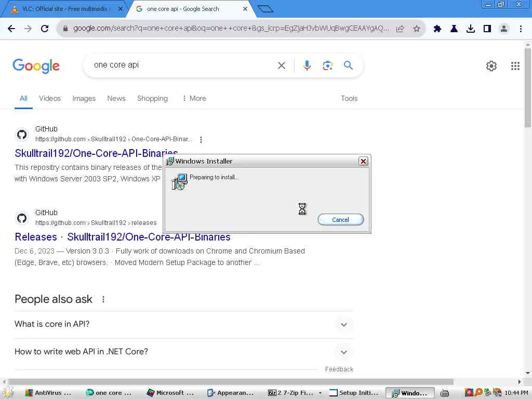This screenshot has height=399, width=532.
Task: Switch to the Setup Initializing taskbar window
Action: pos(354,393)
